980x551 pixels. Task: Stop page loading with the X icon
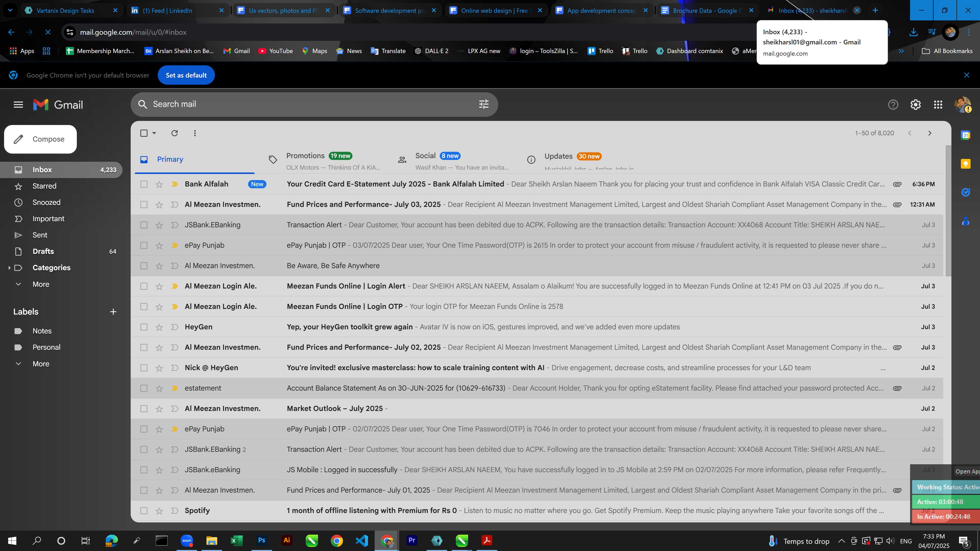pyautogui.click(x=48, y=32)
